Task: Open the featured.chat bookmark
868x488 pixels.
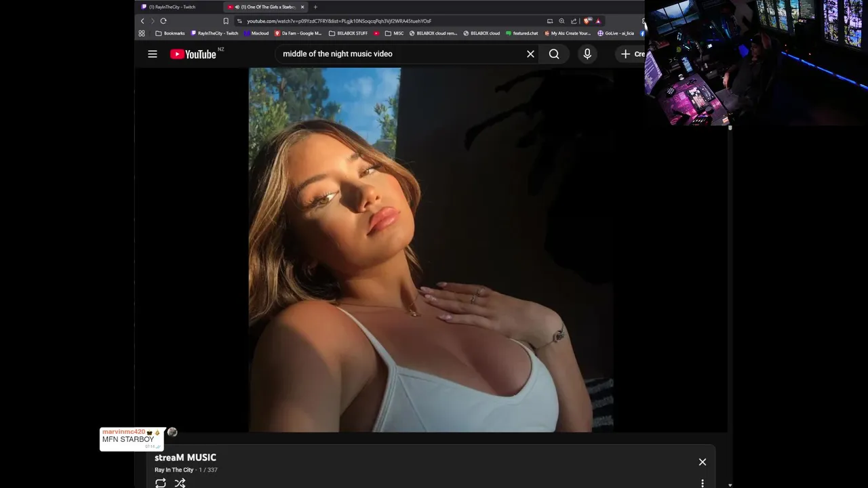Action: pyautogui.click(x=521, y=33)
